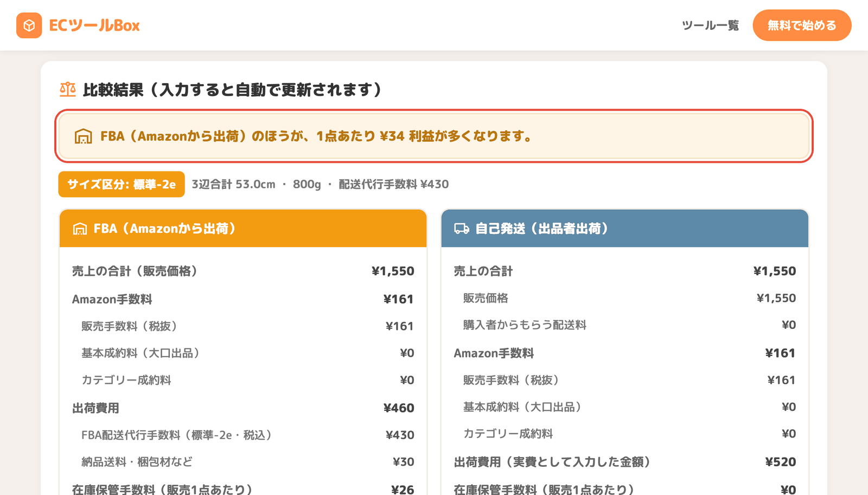
Task: Click the 販売価格 label in 自己発送 card
Action: click(x=486, y=299)
